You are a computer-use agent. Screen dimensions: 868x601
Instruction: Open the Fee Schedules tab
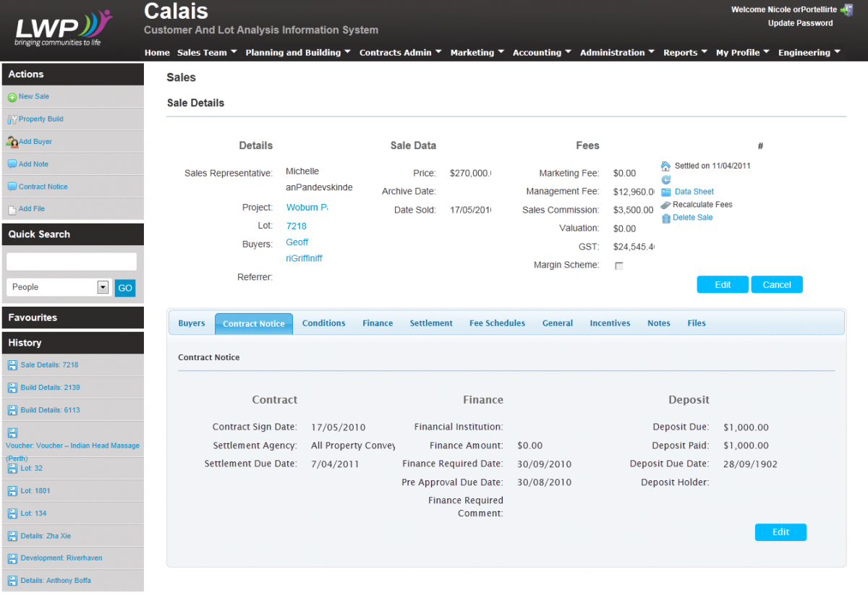(x=497, y=323)
